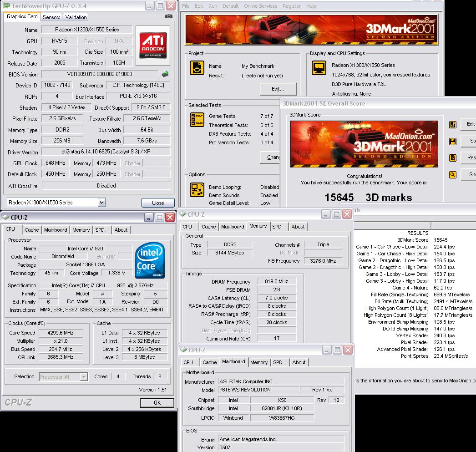Screen dimensions: 476x452
Task: Open the About tab in the CPU-Z Mainboard window
Action: [299, 362]
